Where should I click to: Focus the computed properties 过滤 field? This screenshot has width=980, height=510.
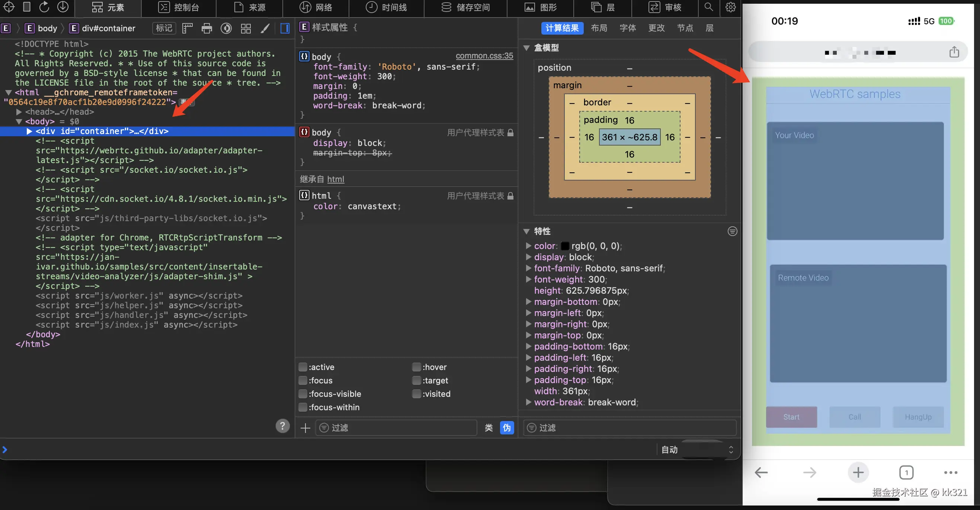(630, 428)
